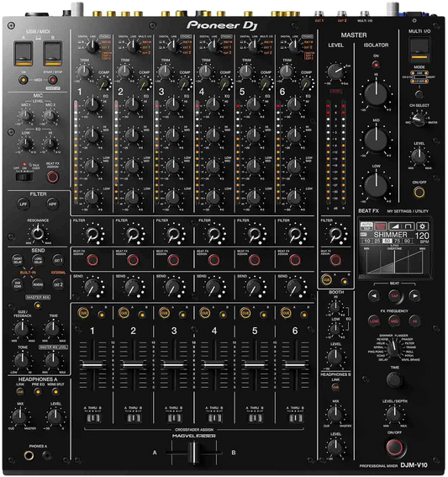The width and height of the screenshot is (448, 477).
Task: Set channel 6 crossfader assign switch
Action: coord(295,417)
